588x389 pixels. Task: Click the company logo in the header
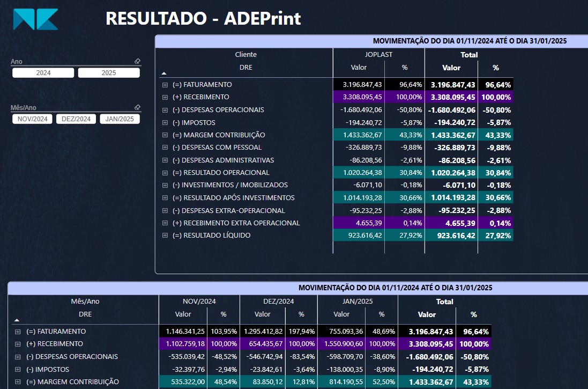(35, 19)
